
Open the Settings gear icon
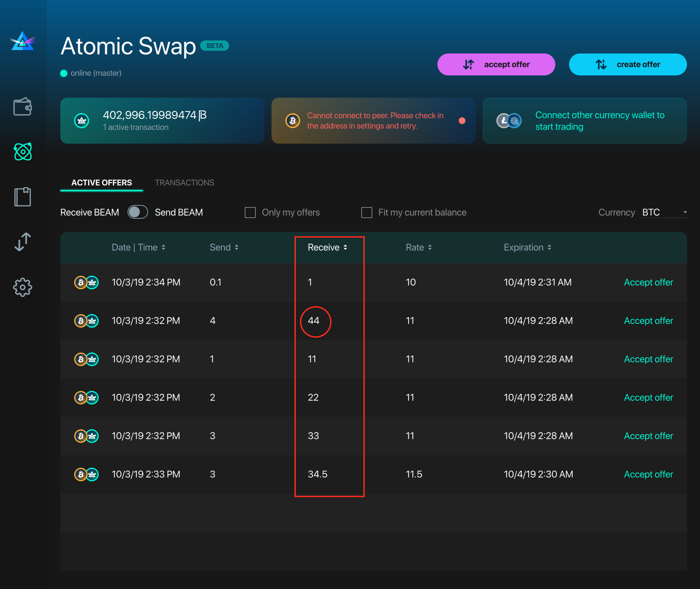23,287
